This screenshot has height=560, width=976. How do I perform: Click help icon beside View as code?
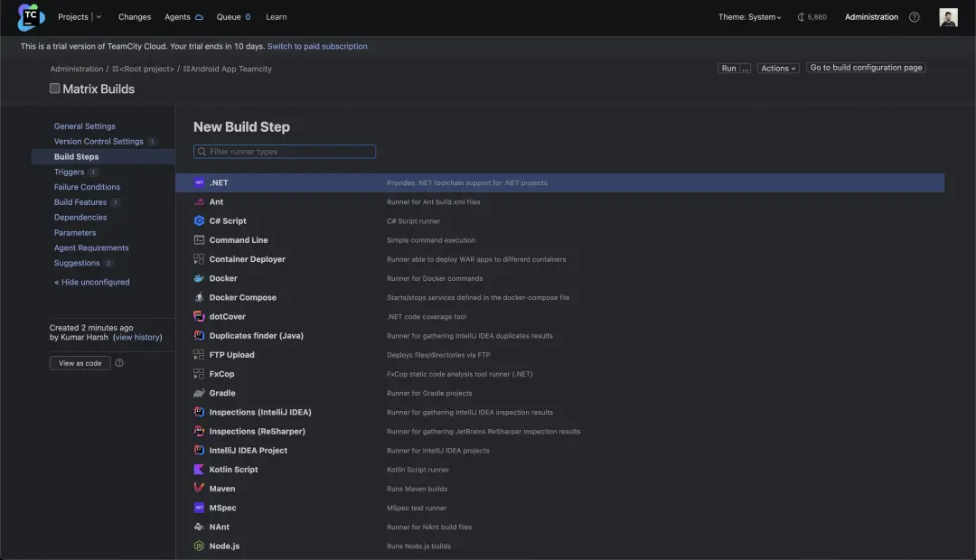[119, 363]
